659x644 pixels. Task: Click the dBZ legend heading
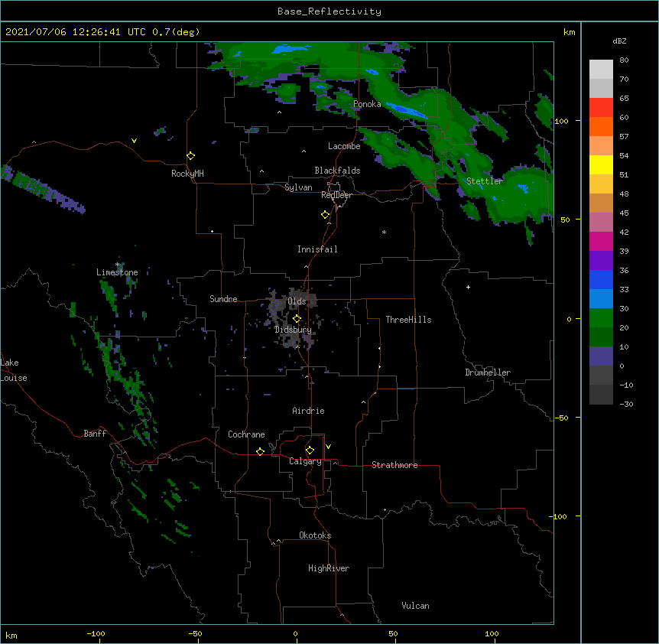pos(619,41)
